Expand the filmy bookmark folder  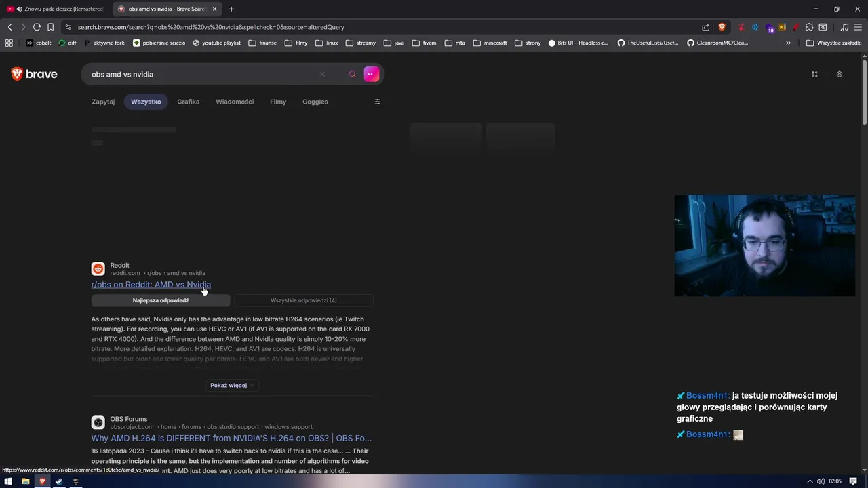pos(296,43)
